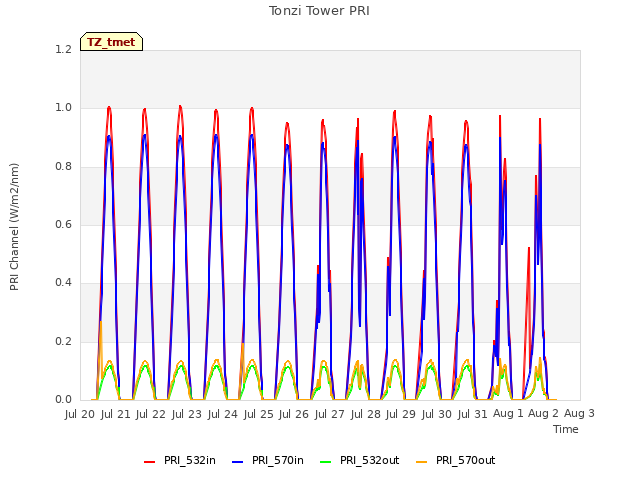This screenshot has width=640, height=480.
Task: Click the Jul 20 orange spike near 0.27
Action: pyautogui.click(x=101, y=322)
